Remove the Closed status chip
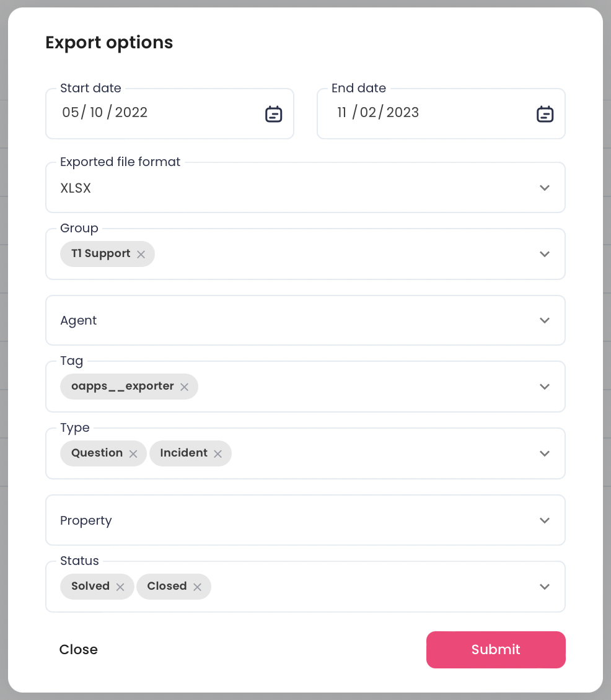611x700 pixels. [197, 587]
